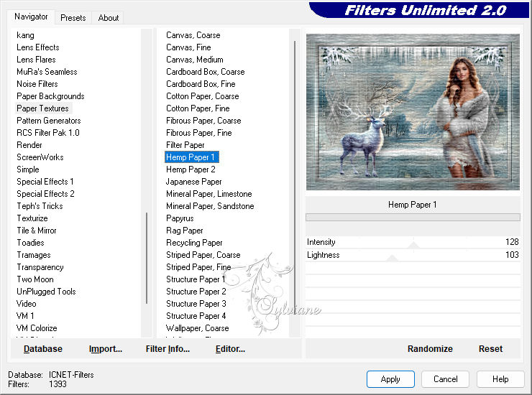Image resolution: width=532 pixels, height=395 pixels.
Task: Open the About tab
Action: (x=109, y=18)
